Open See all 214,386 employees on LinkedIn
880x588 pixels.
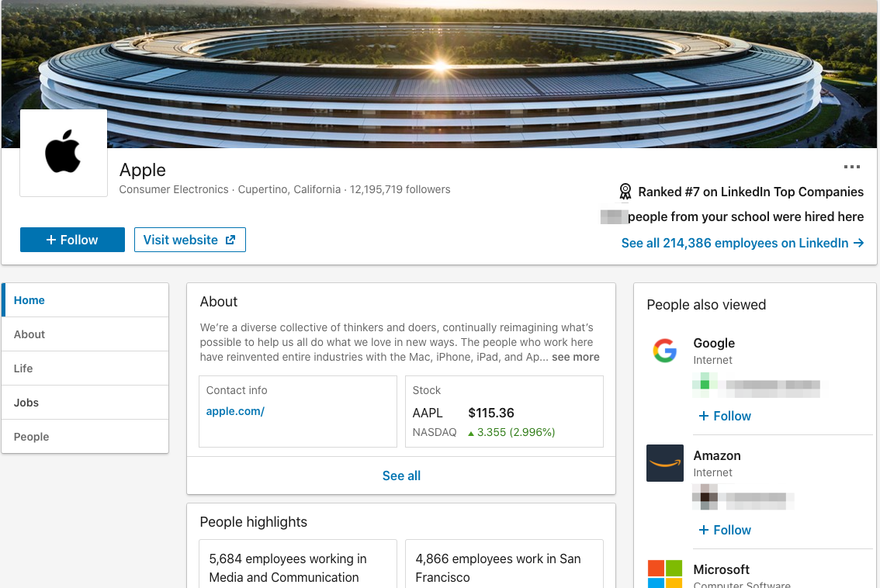click(742, 243)
